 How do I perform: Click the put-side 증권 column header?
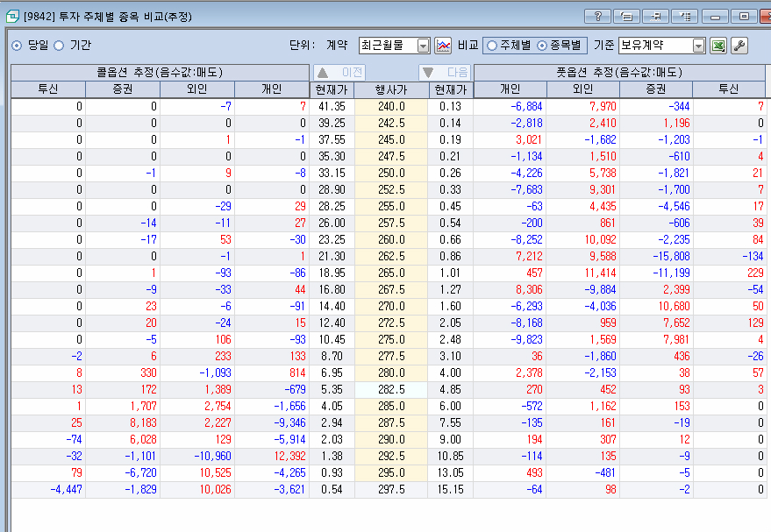656,89
